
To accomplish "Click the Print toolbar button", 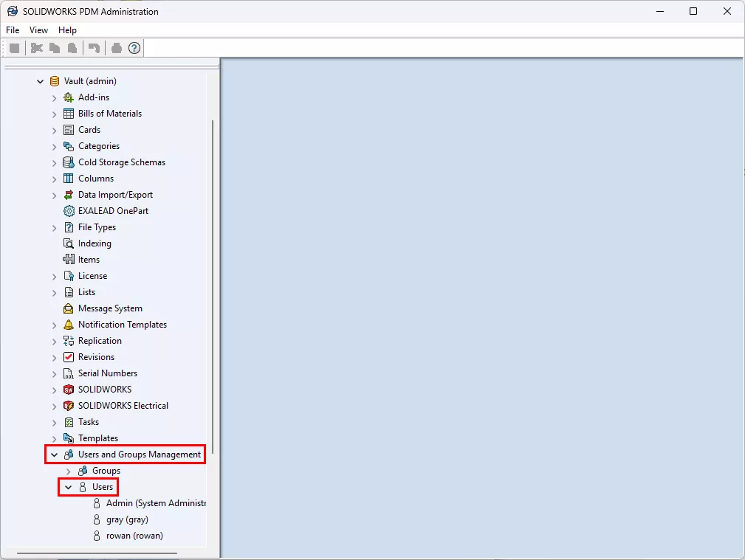I will click(117, 48).
